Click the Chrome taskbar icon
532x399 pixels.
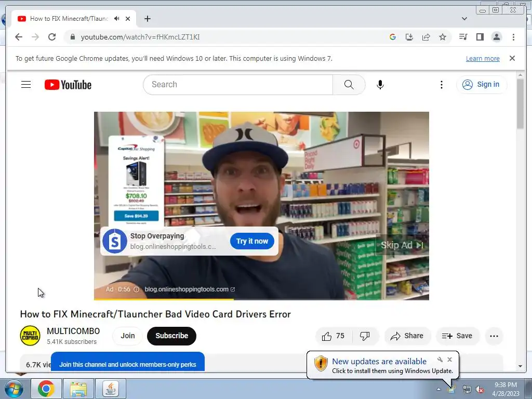pos(46,389)
